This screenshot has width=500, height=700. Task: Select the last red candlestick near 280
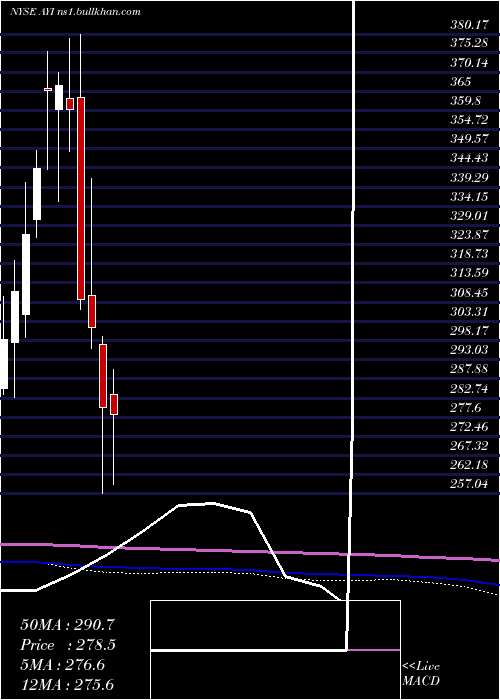point(114,404)
